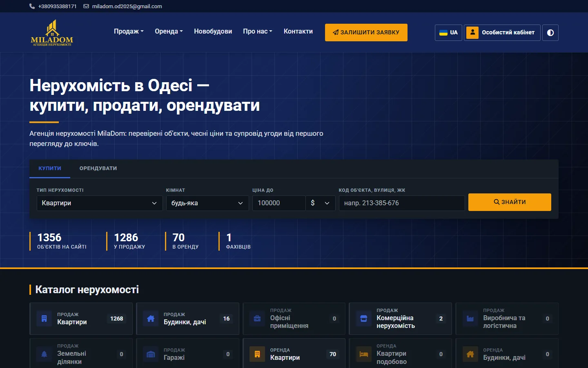Image resolution: width=588 pixels, height=368 pixels.
Task: Click the 1 Фахівців statistic
Action: pos(235,241)
